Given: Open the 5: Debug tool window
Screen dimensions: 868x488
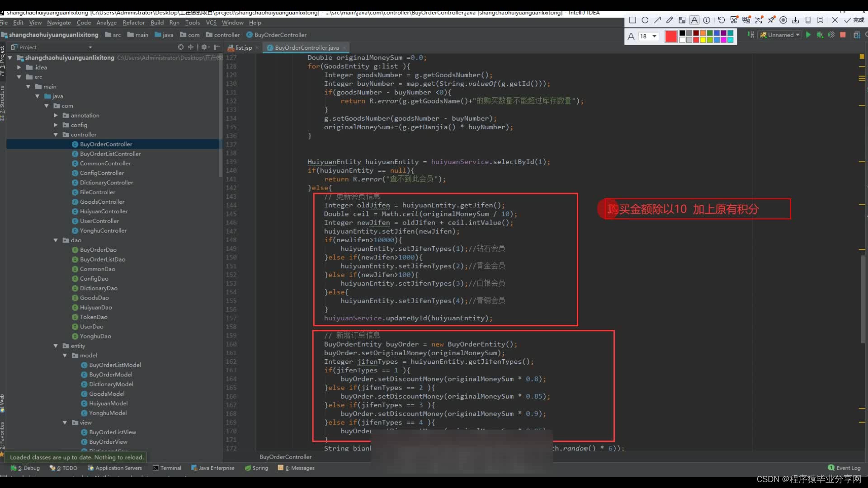Looking at the screenshot, I should point(25,468).
